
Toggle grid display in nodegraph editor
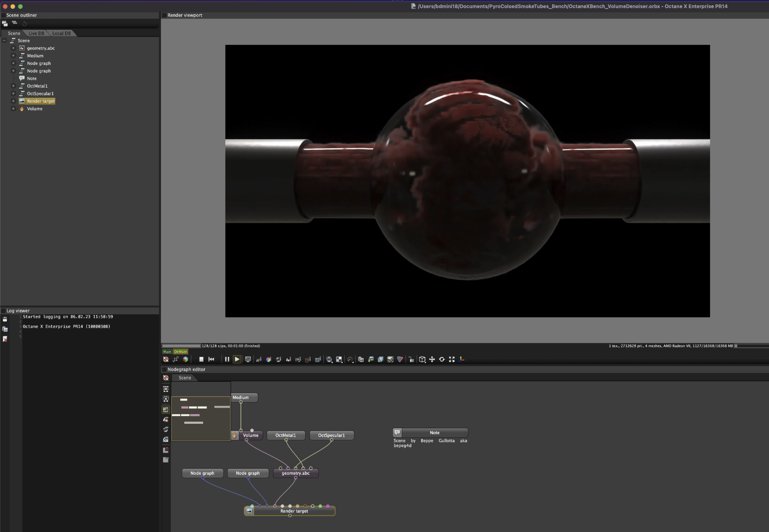[x=166, y=460]
